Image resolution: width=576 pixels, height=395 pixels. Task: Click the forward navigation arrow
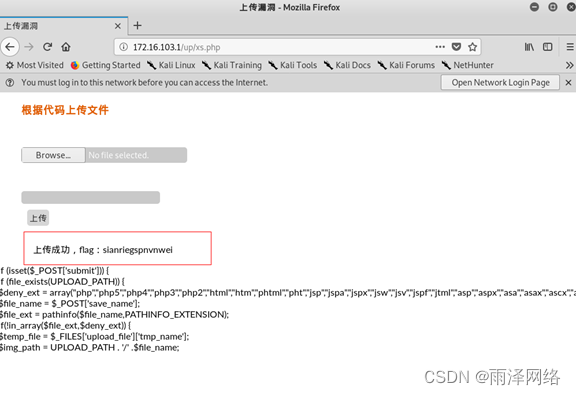pyautogui.click(x=29, y=47)
